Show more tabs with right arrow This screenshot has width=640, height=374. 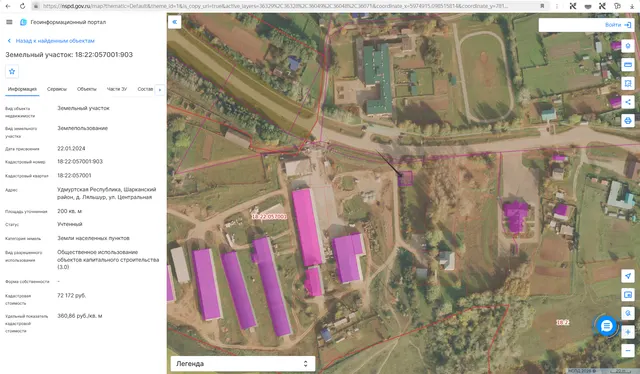(160, 89)
